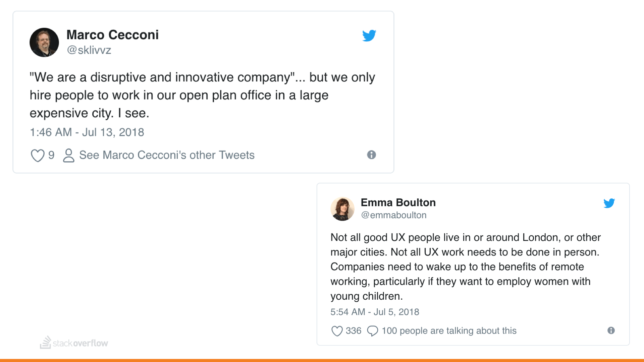Image resolution: width=644 pixels, height=362 pixels.
Task: Open info icon on Emma Boulton's tweet
Action: pos(611,330)
